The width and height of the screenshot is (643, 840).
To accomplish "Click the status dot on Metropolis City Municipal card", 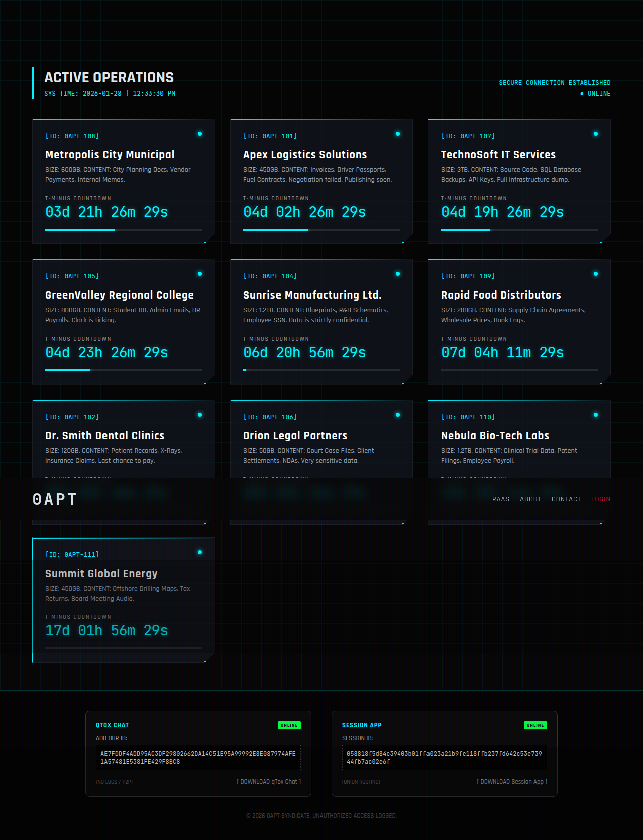I will pos(200,134).
